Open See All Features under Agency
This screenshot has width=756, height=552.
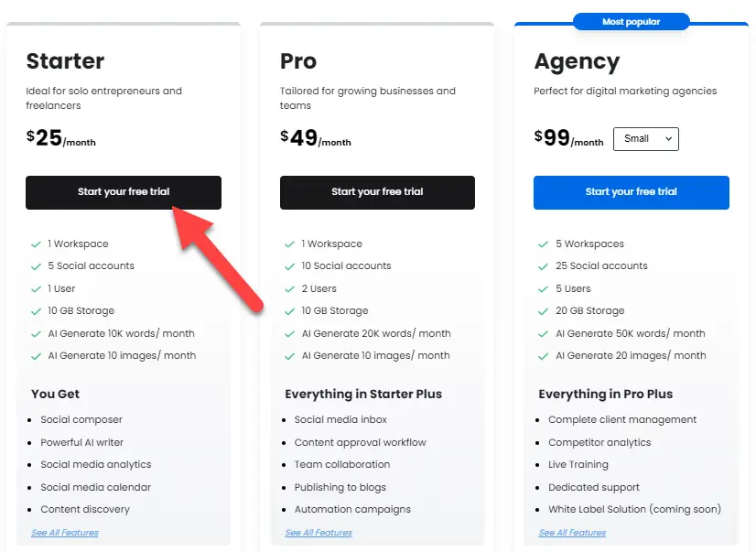tap(571, 532)
